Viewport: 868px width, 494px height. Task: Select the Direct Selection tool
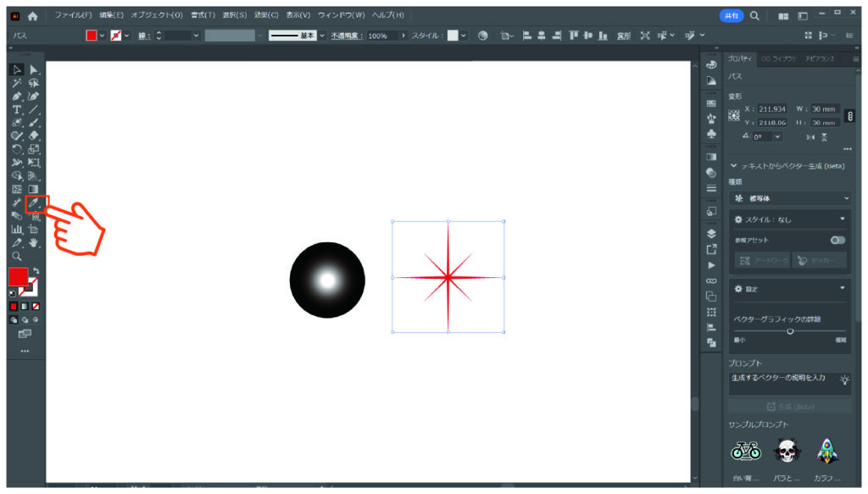(34, 69)
